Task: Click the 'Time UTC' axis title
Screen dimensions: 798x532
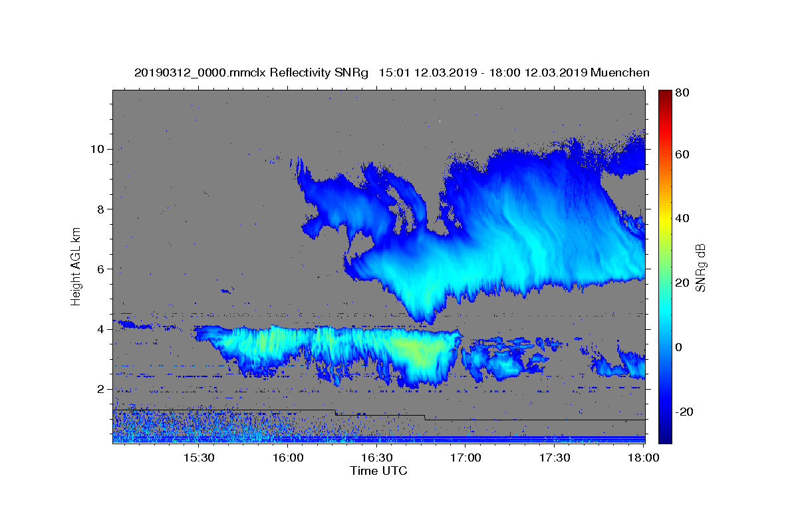Action: tap(378, 471)
